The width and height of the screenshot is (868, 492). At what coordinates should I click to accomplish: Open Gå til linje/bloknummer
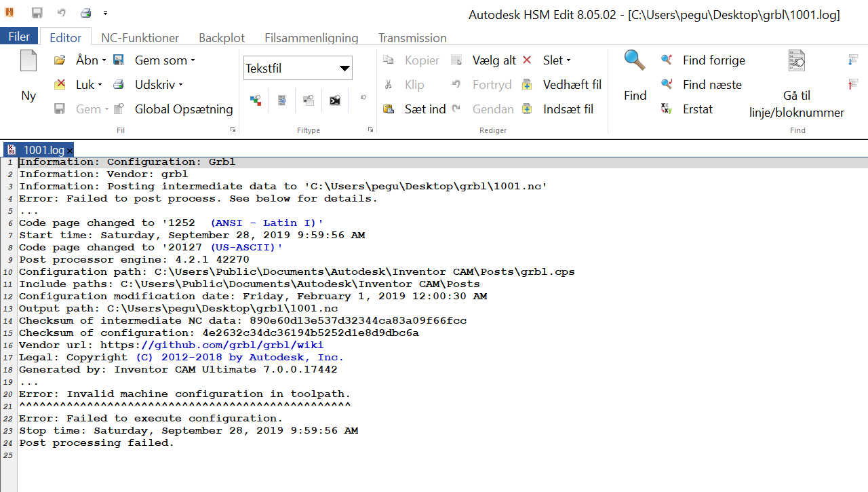tap(797, 85)
